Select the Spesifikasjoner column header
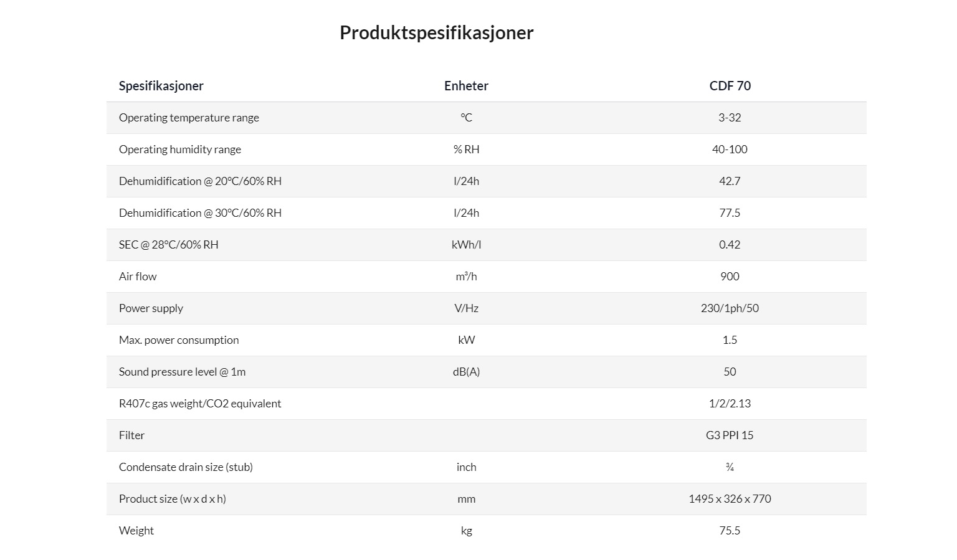Viewport: 957px width, 560px height. [161, 86]
